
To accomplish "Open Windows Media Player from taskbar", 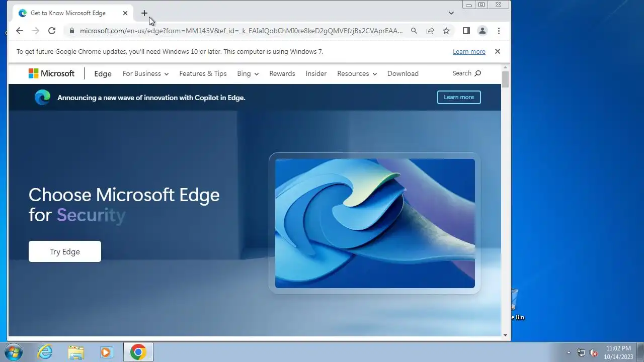I will [x=107, y=352].
